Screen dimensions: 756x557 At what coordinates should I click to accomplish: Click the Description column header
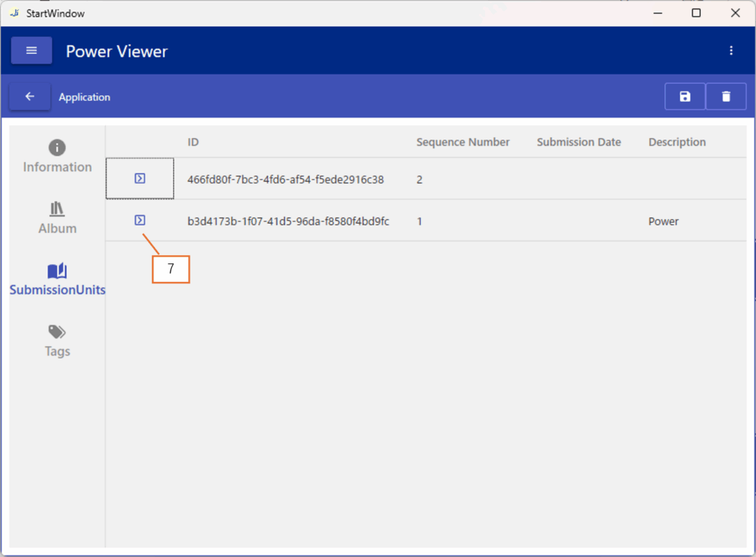676,142
